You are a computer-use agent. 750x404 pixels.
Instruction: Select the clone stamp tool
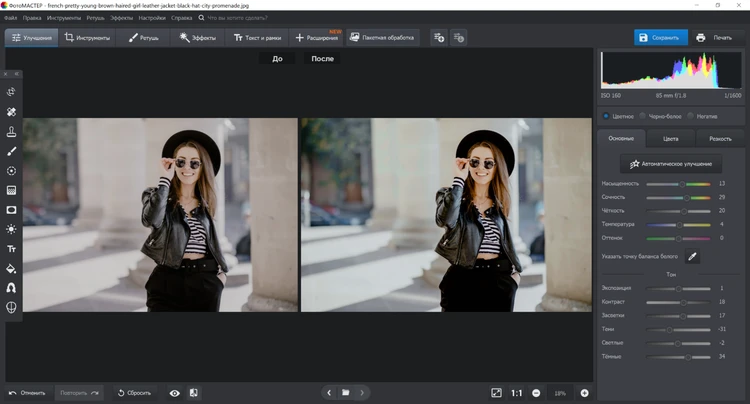pyautogui.click(x=11, y=131)
